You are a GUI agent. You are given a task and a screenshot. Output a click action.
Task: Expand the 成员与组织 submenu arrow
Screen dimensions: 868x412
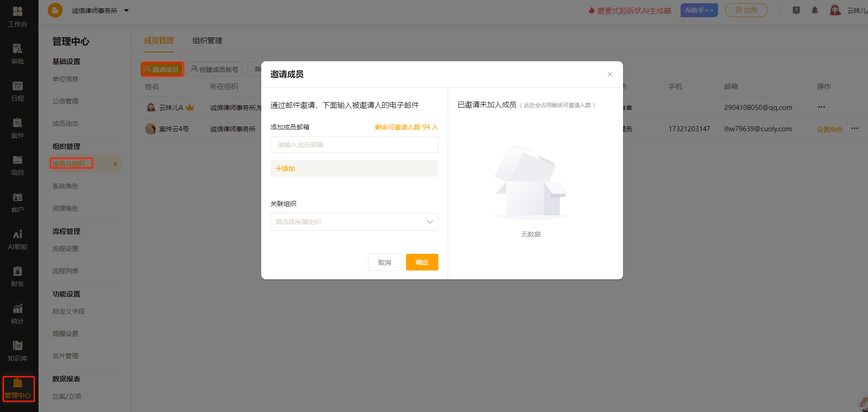coord(116,164)
